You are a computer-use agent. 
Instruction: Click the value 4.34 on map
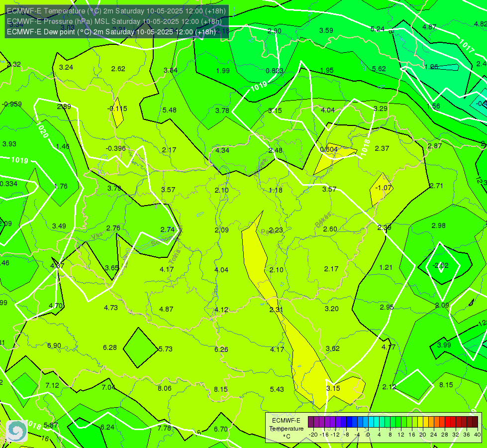(222, 150)
